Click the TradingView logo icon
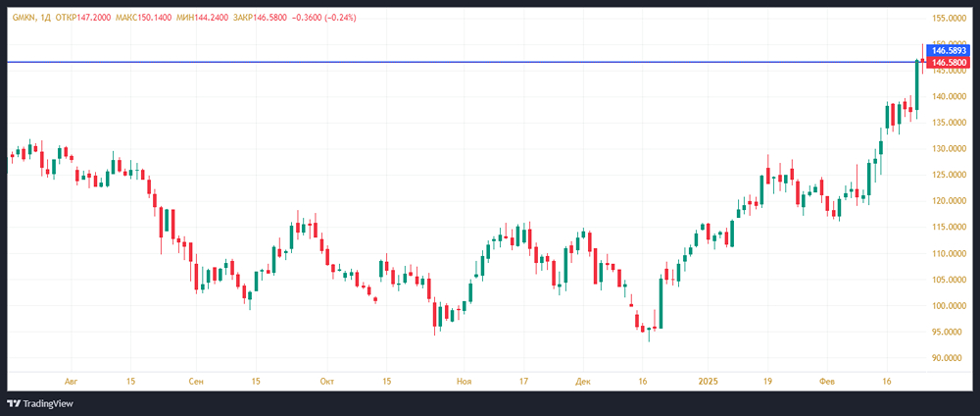Viewport: 980px width, 416px height. [x=15, y=403]
